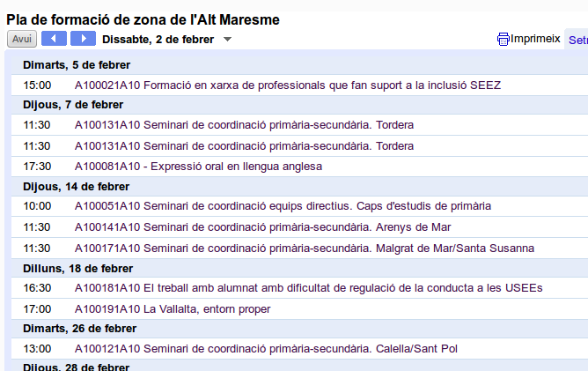Click the Avui (today) button
The image size is (588, 371).
coord(22,39)
